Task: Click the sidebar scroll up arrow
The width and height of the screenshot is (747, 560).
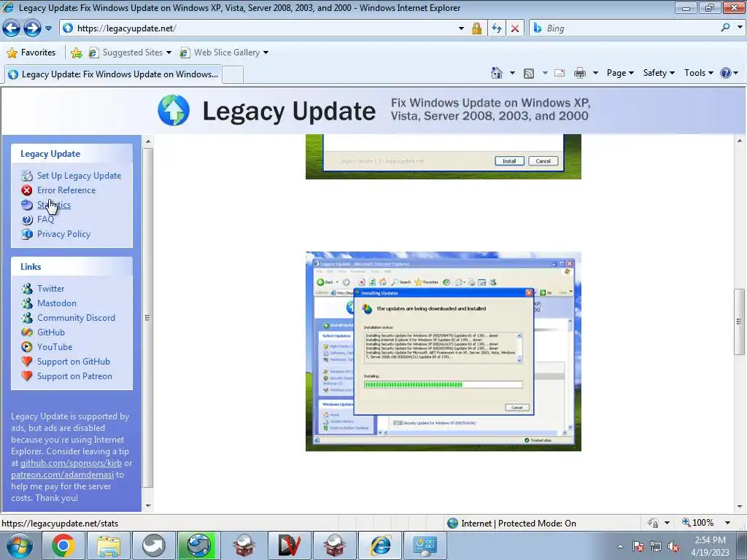Action: [147, 141]
